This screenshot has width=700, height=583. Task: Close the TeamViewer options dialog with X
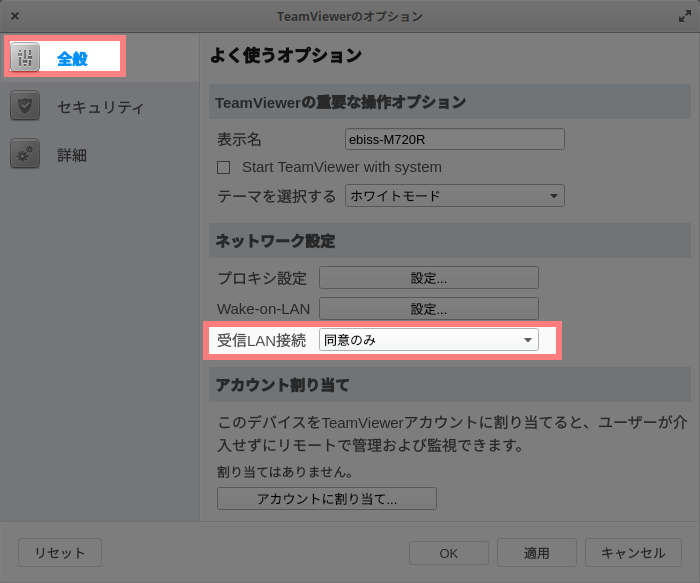(x=15, y=16)
